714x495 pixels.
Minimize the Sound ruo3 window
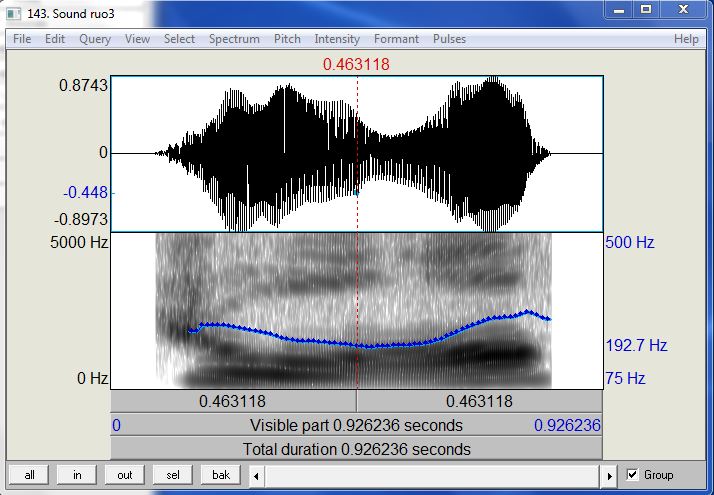coord(619,10)
